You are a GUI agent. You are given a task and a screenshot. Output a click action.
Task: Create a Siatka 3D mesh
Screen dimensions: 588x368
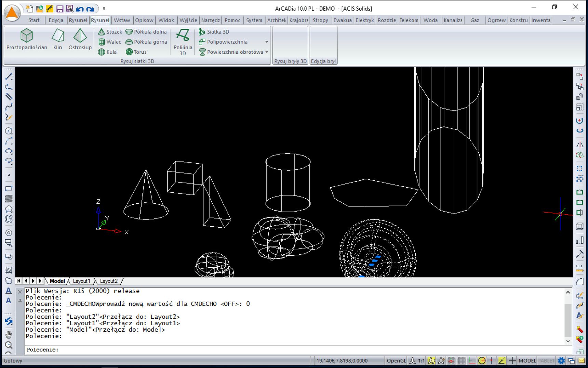tap(214, 32)
